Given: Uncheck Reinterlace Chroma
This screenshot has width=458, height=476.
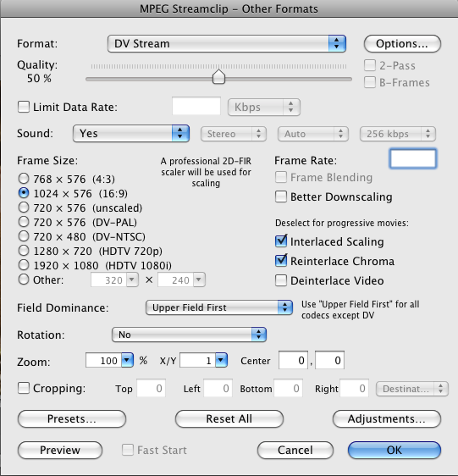Looking at the screenshot, I should [x=281, y=261].
